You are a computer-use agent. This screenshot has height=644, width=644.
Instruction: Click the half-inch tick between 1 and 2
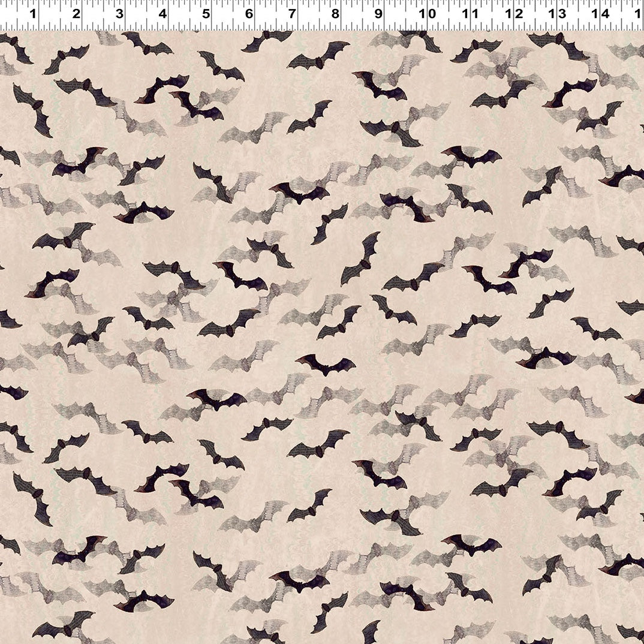click(x=61, y=25)
